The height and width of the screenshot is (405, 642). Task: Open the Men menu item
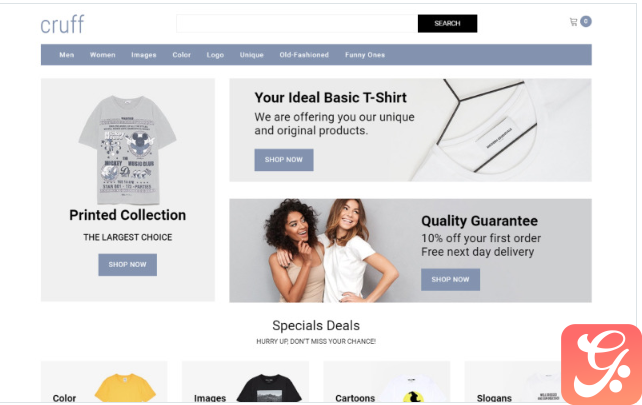(67, 55)
